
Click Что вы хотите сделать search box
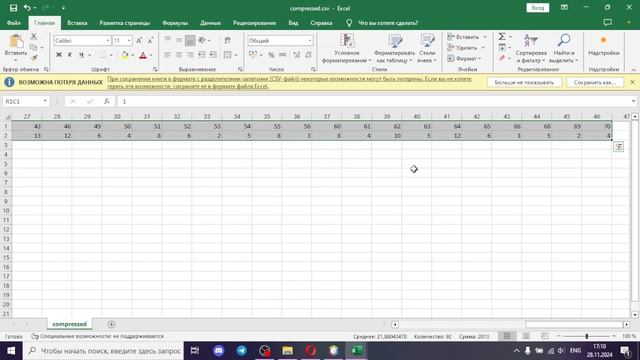387,23
